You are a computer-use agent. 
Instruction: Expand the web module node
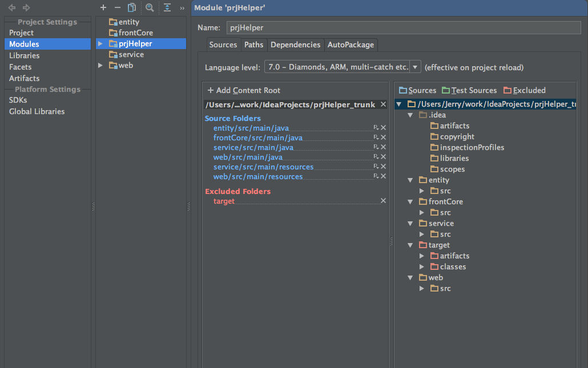[x=100, y=66]
